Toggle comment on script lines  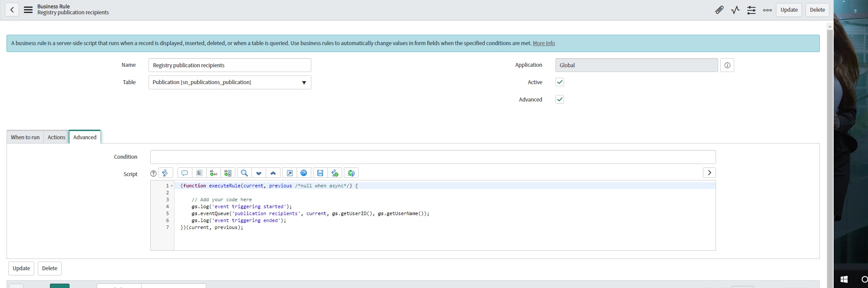pos(185,173)
